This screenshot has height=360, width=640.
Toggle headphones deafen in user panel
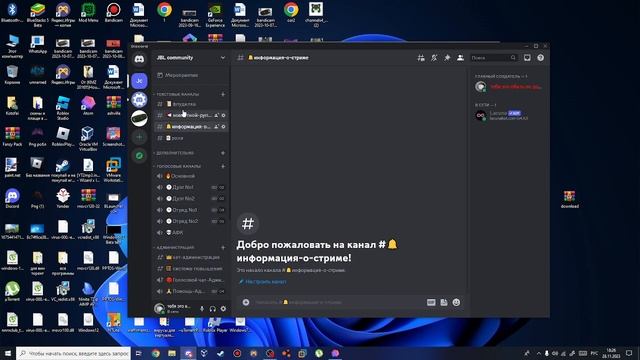click(212, 309)
